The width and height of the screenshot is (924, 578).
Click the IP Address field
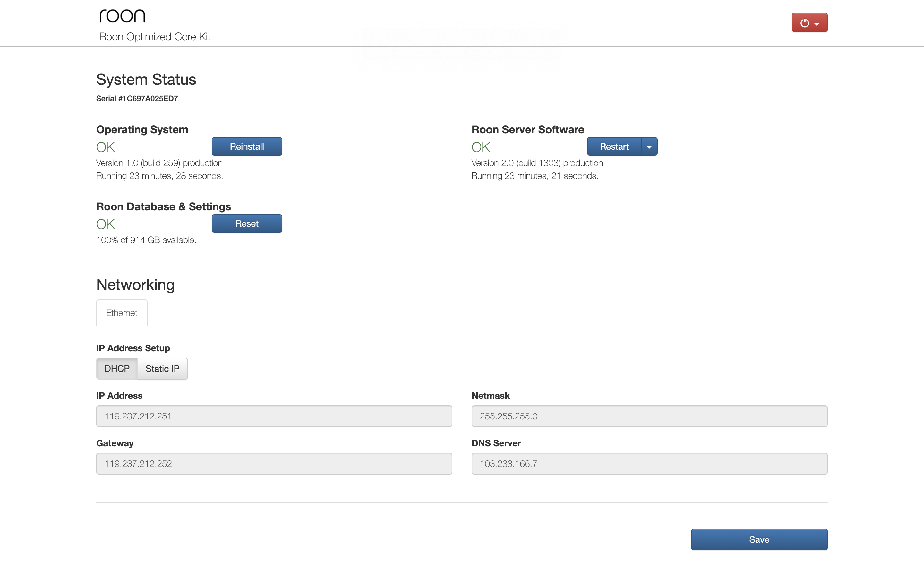tap(274, 416)
